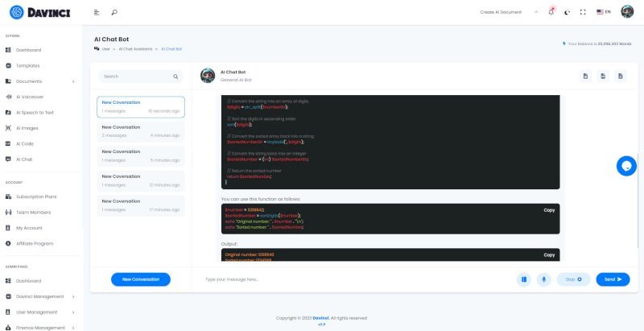Open AI Speech to Text in sidebar
This screenshot has width=644, height=331.
click(35, 113)
